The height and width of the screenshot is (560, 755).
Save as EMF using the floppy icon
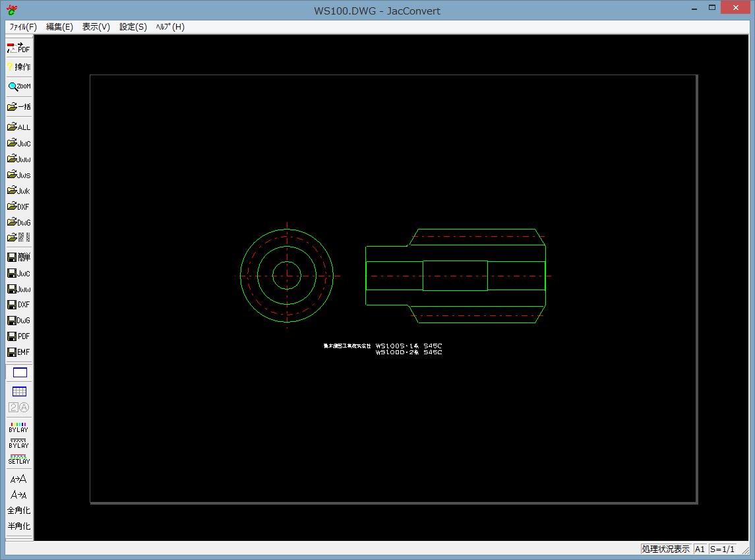point(18,352)
